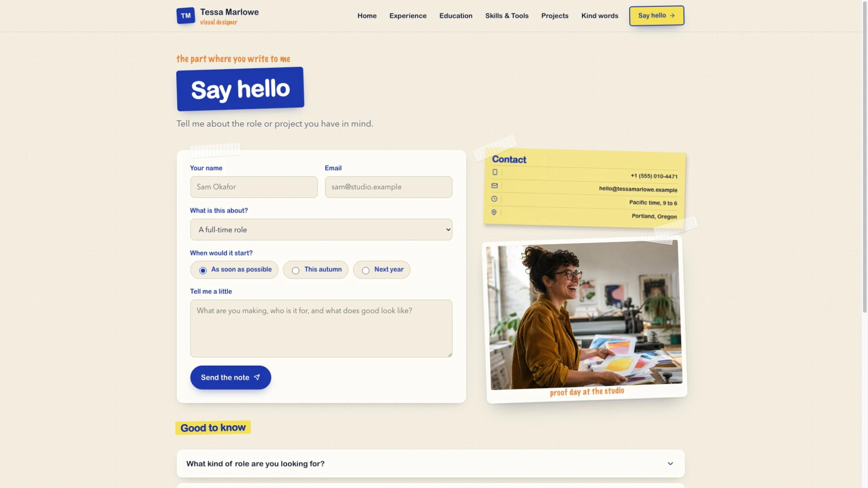
Task: Click the arrow icon in Say hello button
Action: pyautogui.click(x=672, y=15)
